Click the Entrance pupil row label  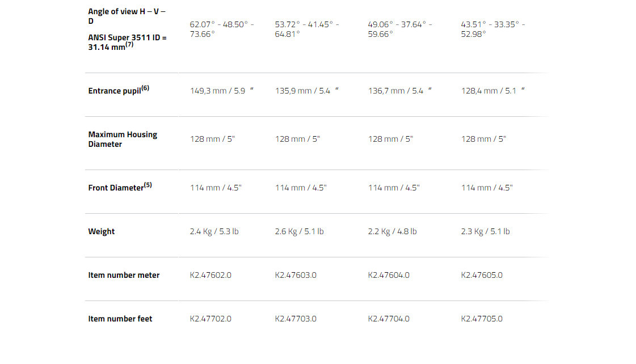pos(119,90)
